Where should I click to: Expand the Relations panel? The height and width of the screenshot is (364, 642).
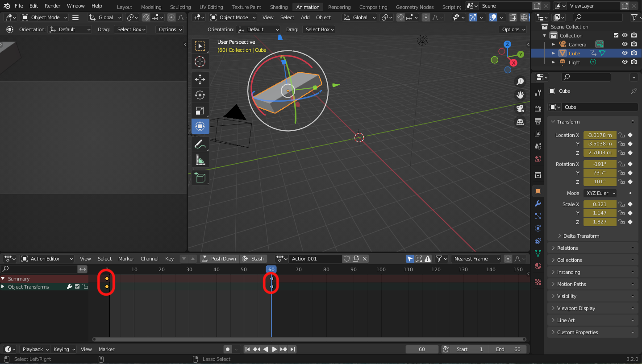pyautogui.click(x=592, y=248)
